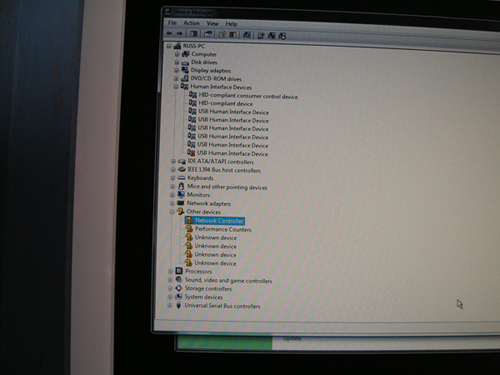Click the Scan for hardware changes icon

pyautogui.click(x=247, y=35)
